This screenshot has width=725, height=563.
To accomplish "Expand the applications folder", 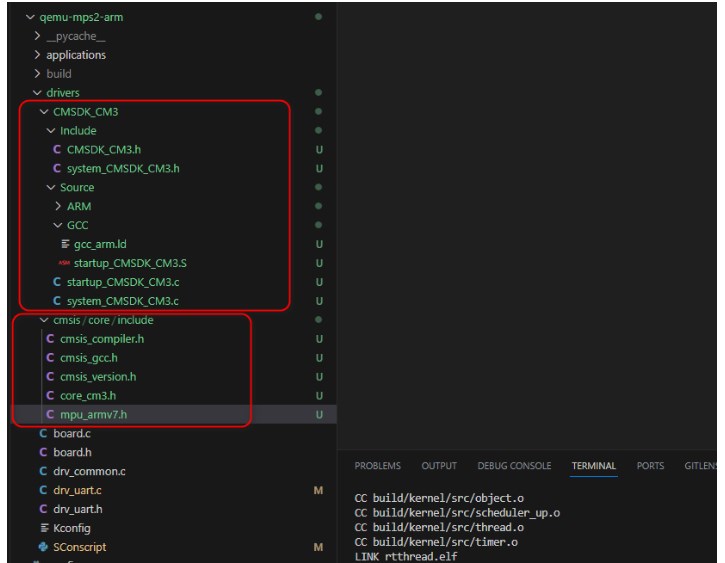I will tap(37, 55).
